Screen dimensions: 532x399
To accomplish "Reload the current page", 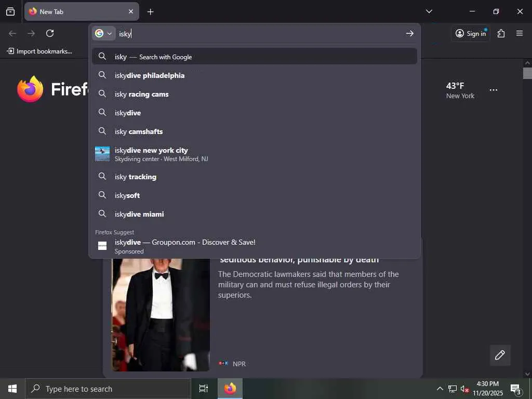I will point(50,33).
